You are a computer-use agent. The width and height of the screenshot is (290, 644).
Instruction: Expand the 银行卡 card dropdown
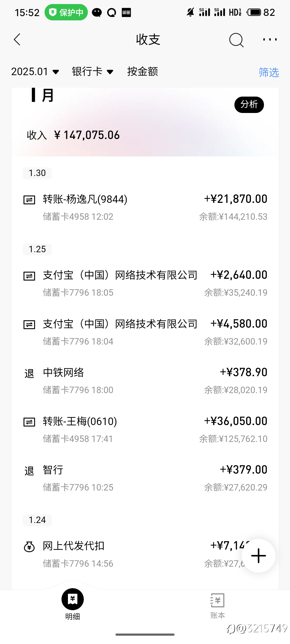pos(92,72)
